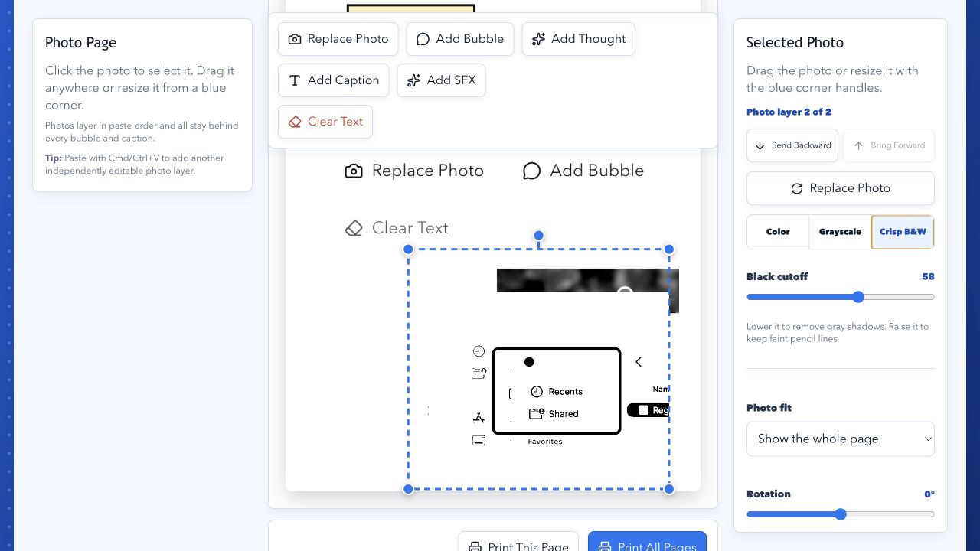The image size is (980, 551).
Task: Click the Add Thought toolbar button
Action: (x=578, y=39)
